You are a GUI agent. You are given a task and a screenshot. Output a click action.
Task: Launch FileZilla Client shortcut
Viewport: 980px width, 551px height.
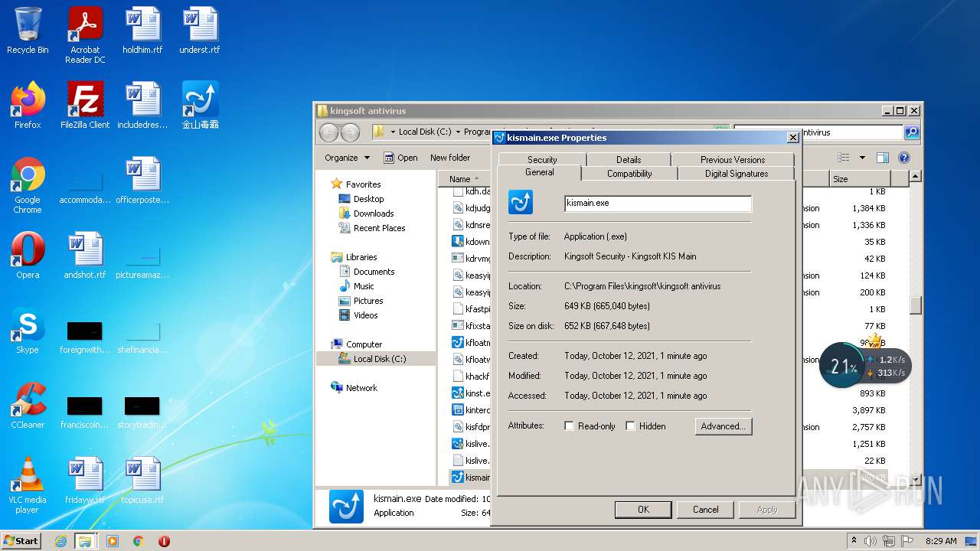pyautogui.click(x=85, y=105)
